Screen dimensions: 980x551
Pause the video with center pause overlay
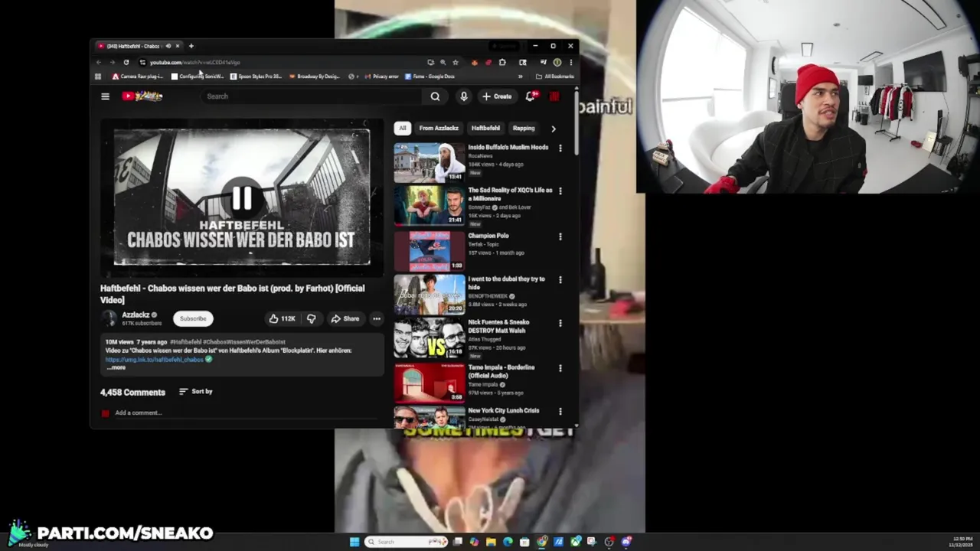point(242,198)
